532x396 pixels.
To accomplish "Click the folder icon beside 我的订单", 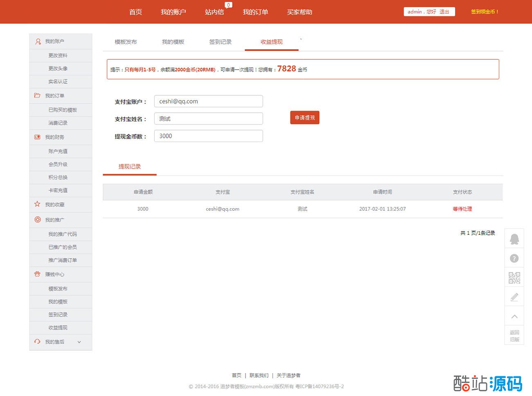I will [37, 95].
